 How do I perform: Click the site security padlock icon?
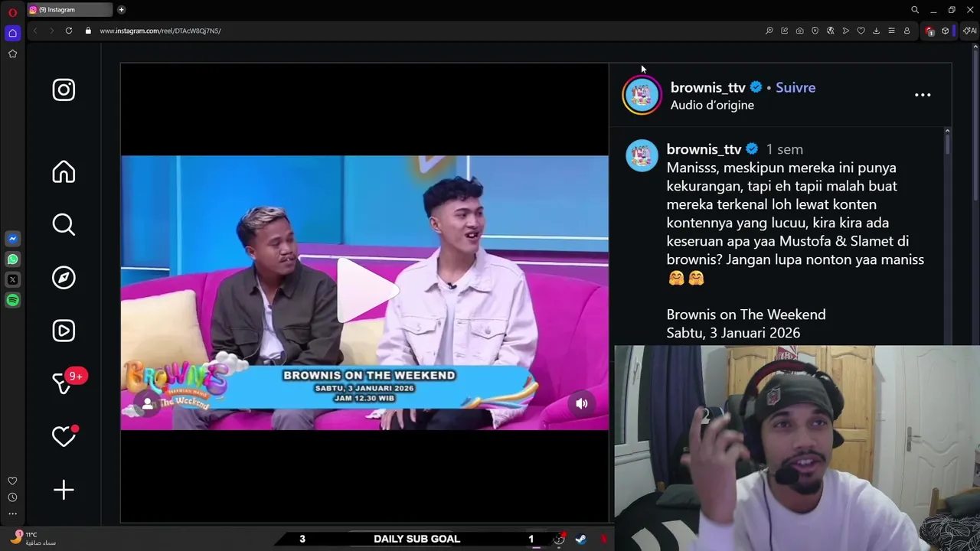coord(88,31)
